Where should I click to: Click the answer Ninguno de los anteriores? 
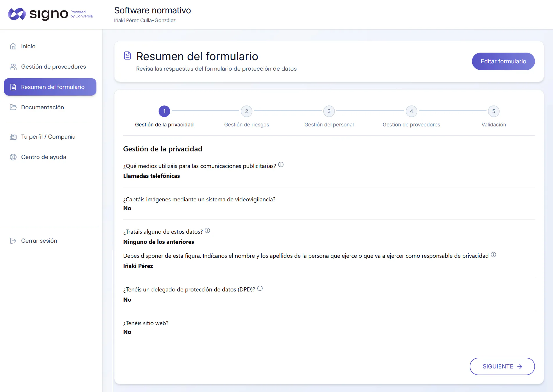click(159, 242)
